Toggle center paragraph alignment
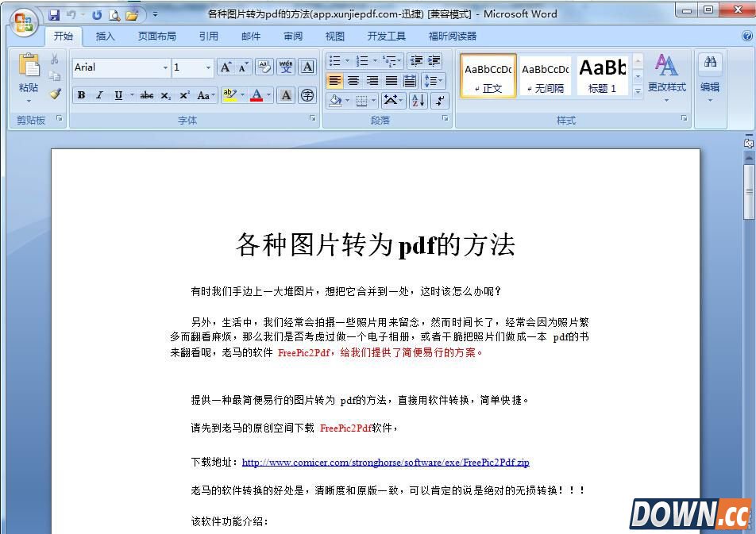This screenshot has height=534, width=756. point(354,80)
